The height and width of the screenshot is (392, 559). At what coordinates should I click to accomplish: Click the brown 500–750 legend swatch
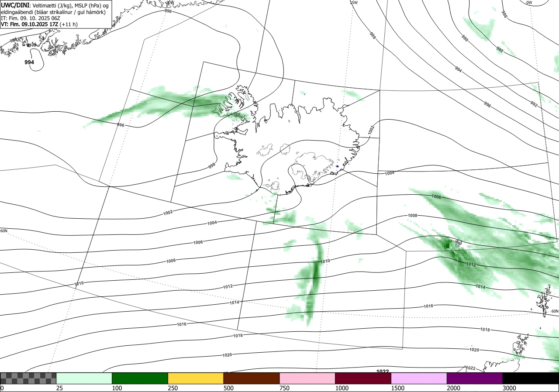252,378
